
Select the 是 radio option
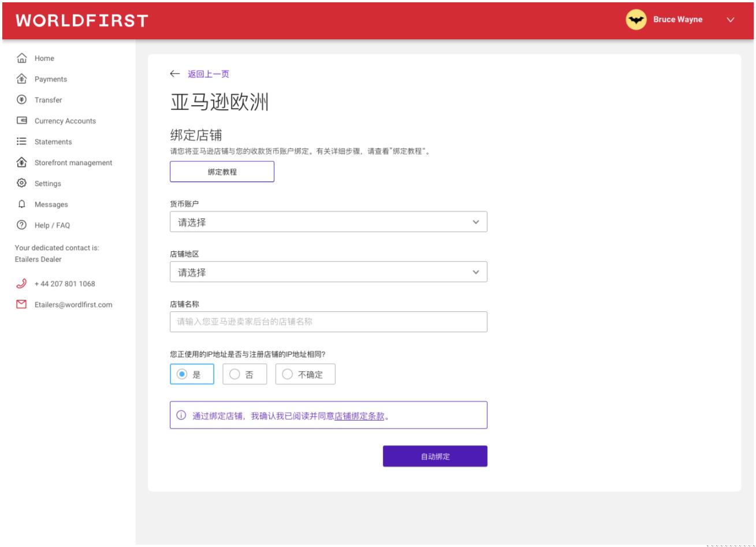pos(182,374)
